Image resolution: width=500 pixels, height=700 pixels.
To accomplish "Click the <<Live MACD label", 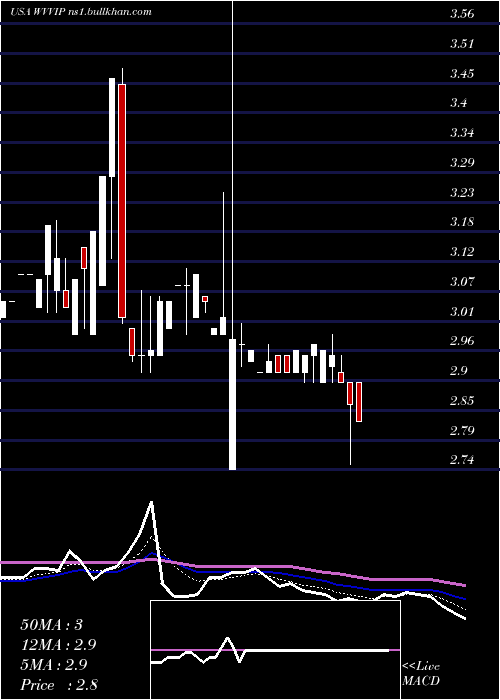I will pos(421,674).
